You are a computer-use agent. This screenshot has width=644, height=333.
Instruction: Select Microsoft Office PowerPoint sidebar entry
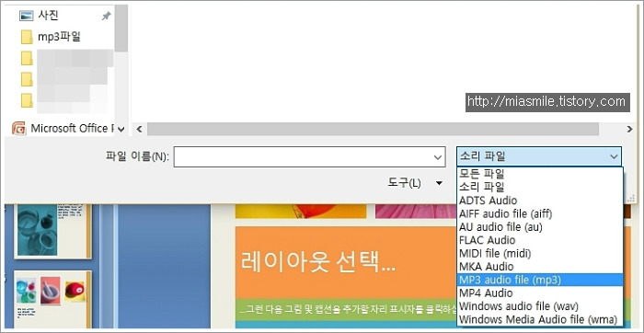coord(73,129)
